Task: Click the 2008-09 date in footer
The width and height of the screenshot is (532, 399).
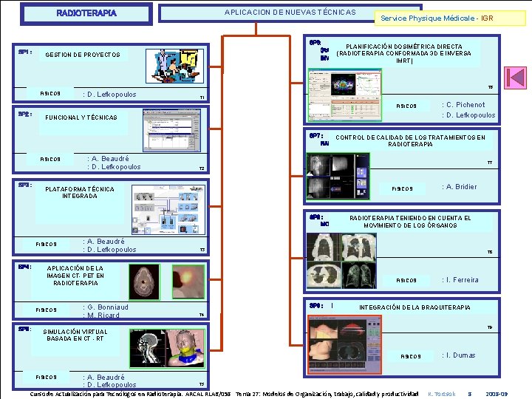Action: point(497,394)
